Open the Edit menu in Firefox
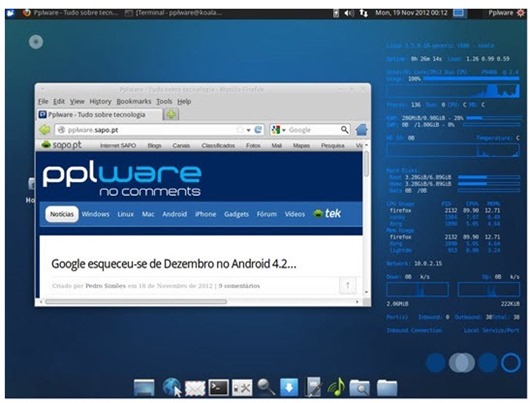 click(x=59, y=101)
